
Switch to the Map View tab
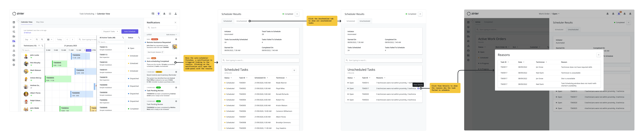click(40, 22)
